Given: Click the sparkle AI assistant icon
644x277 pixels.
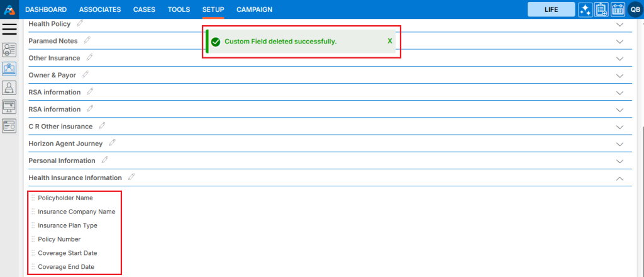Looking at the screenshot, I should coord(585,9).
